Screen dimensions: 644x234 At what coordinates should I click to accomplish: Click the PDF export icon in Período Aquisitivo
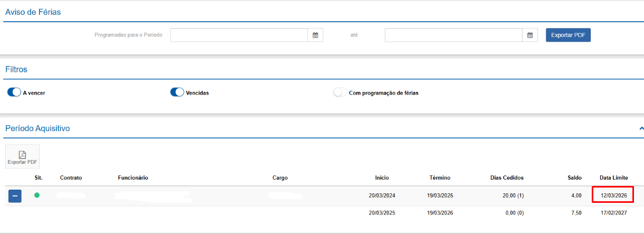(22, 156)
